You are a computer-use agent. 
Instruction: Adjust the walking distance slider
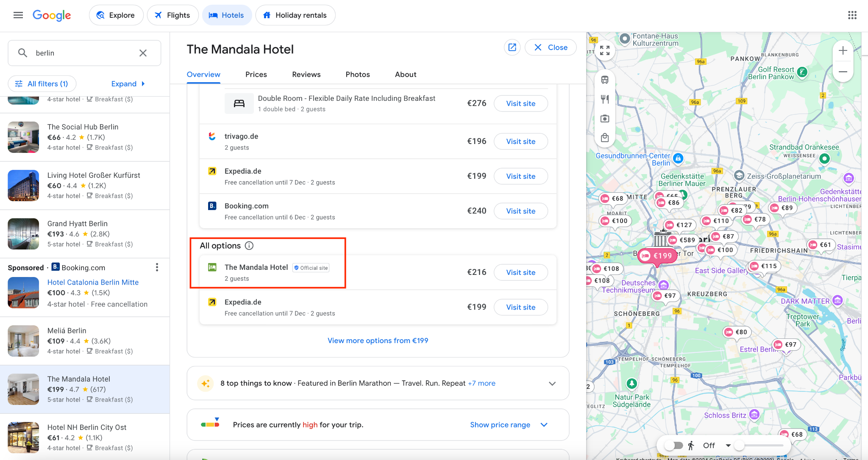point(740,445)
